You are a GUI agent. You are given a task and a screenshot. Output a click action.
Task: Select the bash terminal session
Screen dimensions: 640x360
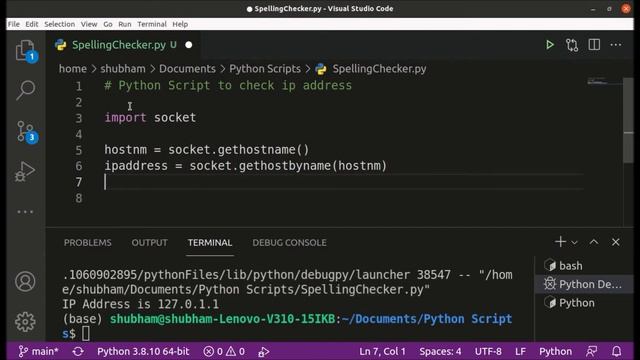click(x=584, y=266)
